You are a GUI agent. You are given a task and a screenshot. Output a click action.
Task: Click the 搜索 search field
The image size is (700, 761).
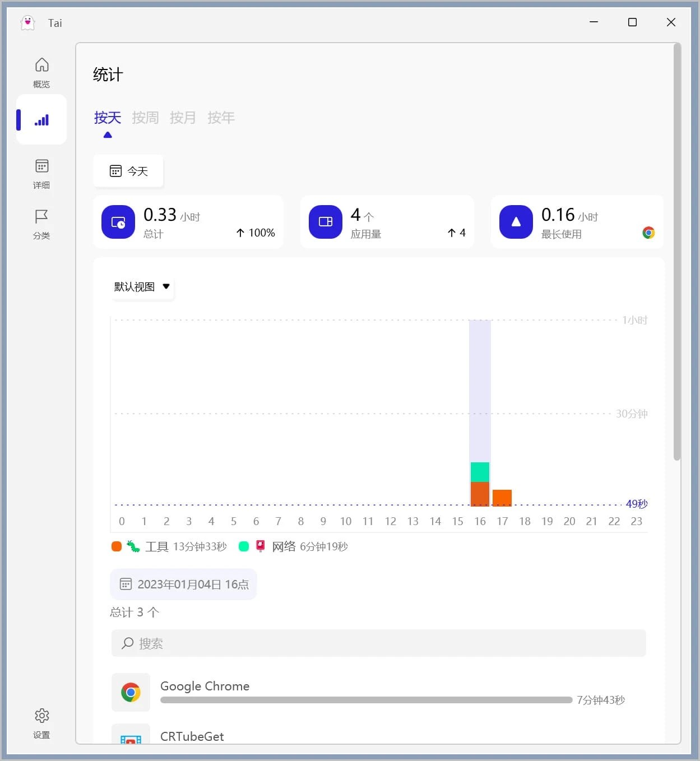point(379,643)
